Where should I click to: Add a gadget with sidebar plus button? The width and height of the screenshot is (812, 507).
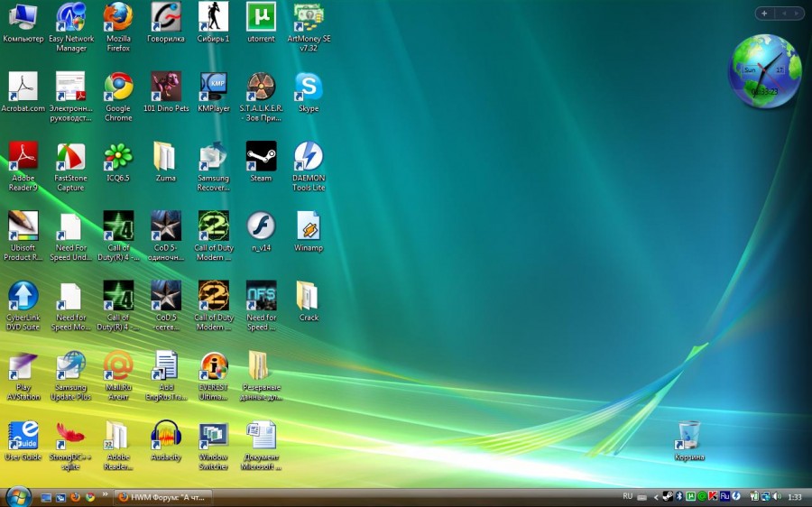(764, 14)
